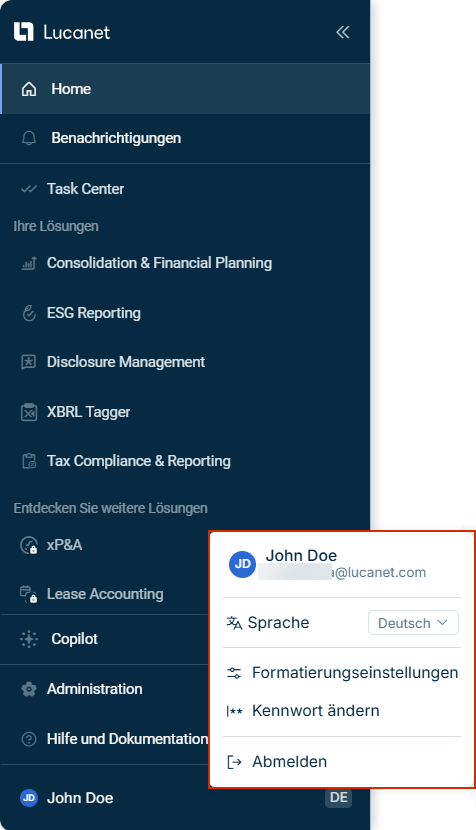The image size is (476, 830).
Task: Click the Task Center checkmark icon
Action: [29, 189]
